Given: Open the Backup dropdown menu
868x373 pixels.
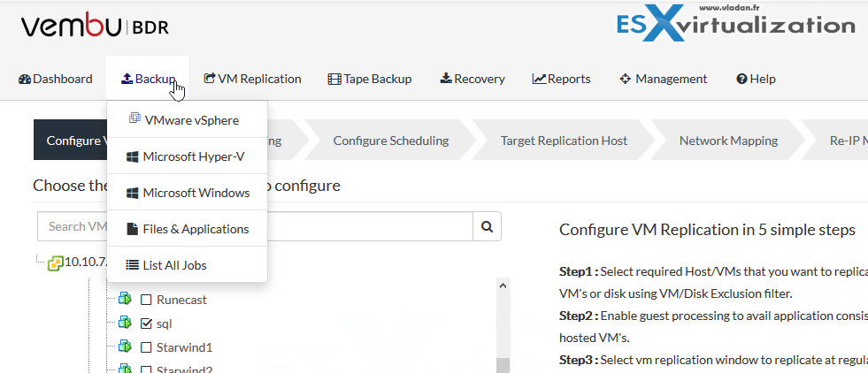Looking at the screenshot, I should pyautogui.click(x=147, y=79).
